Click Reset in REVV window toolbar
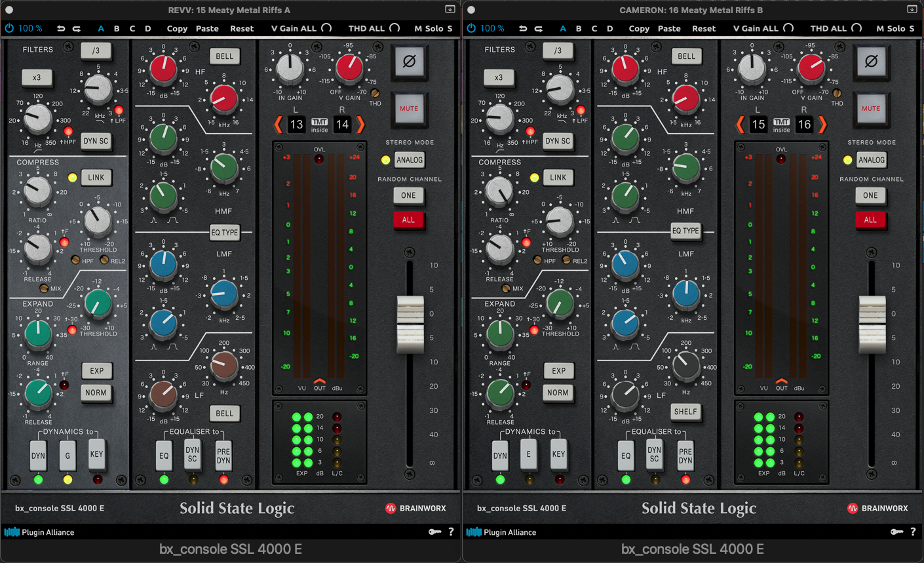Image resolution: width=924 pixels, height=563 pixels. [x=242, y=28]
